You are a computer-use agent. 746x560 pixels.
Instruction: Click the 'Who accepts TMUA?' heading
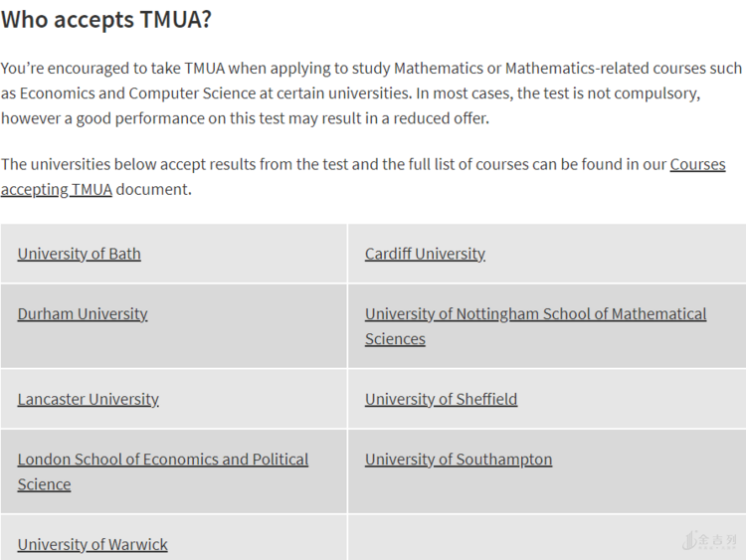(105, 19)
